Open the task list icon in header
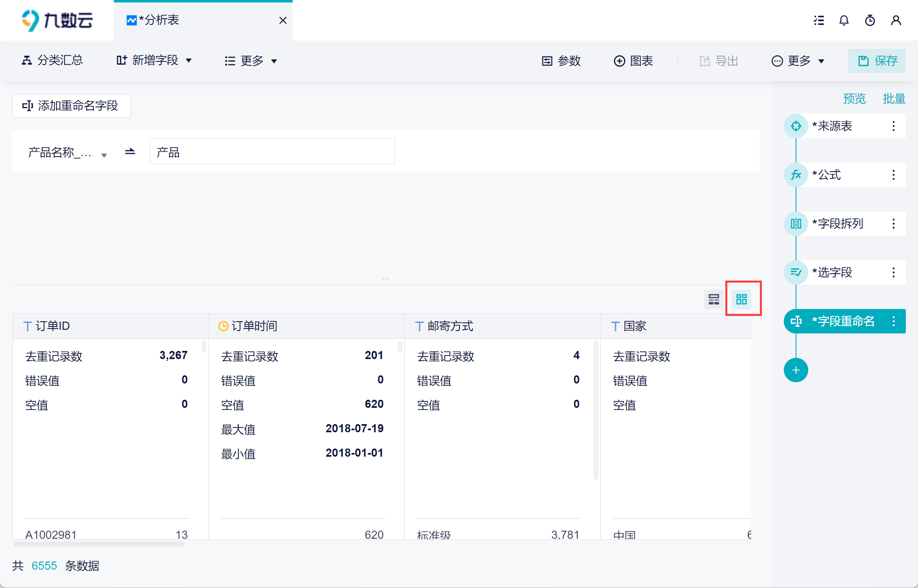 (x=819, y=20)
